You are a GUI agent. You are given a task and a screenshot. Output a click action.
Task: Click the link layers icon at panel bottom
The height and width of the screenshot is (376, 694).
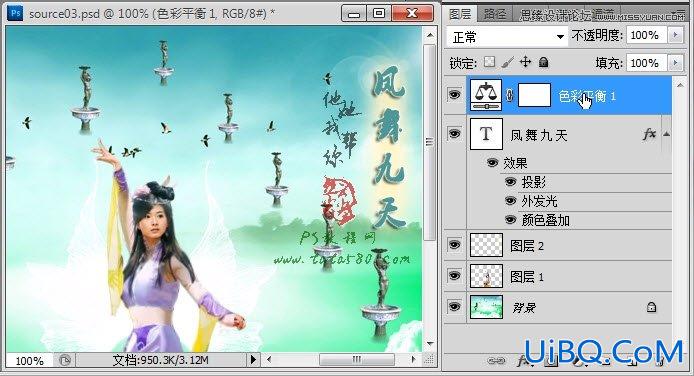coord(496,361)
